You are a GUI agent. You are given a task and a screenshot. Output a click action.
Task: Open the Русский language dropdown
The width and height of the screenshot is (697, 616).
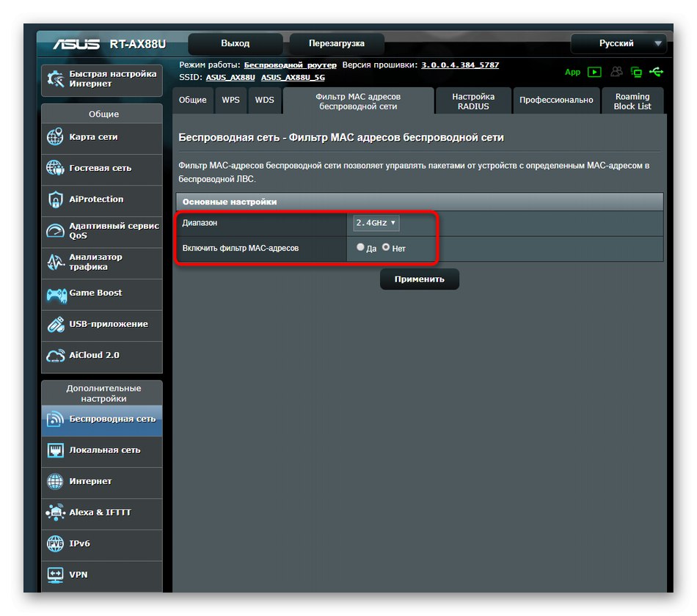[x=618, y=43]
